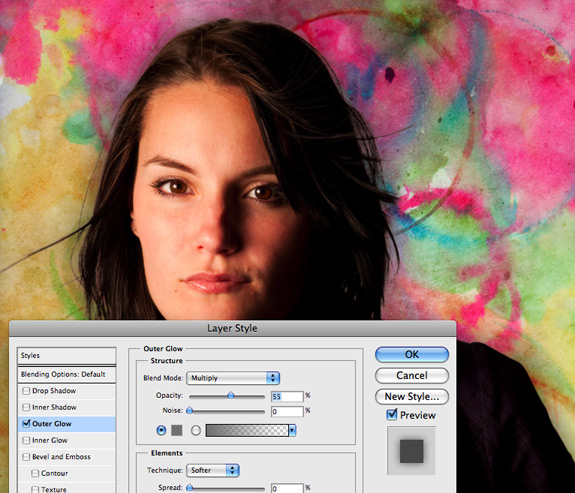Select the Bevel and Emboss list label
This screenshot has height=493, width=575.
coord(61,457)
